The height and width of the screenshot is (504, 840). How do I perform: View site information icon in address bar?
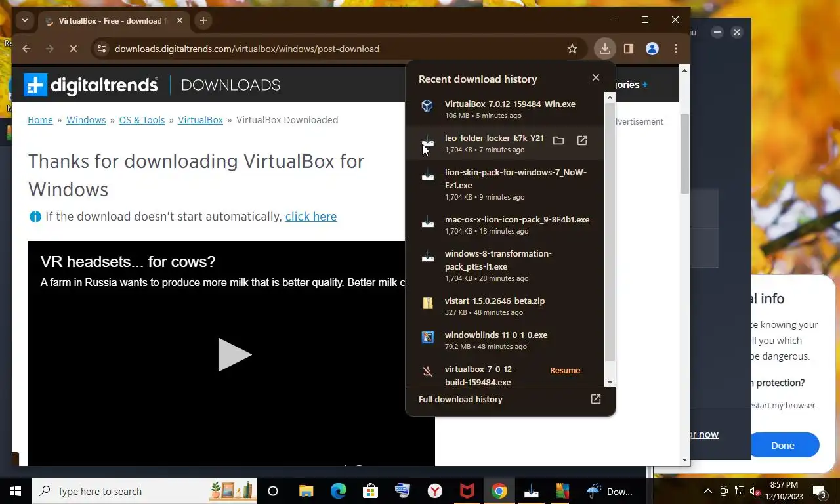click(x=100, y=49)
